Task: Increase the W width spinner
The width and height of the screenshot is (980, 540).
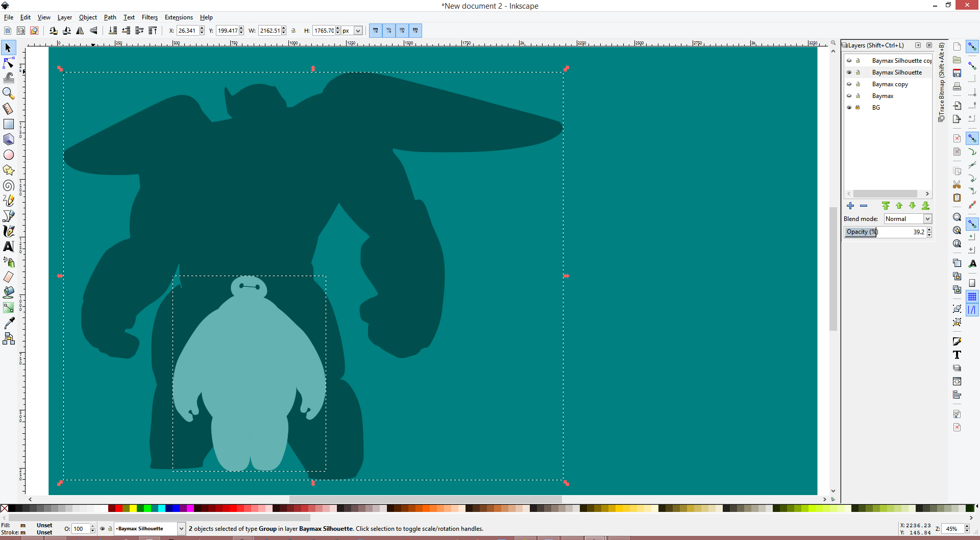Action: coord(284,28)
